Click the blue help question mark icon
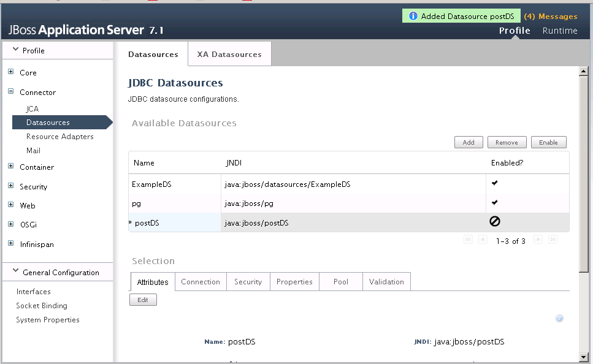 tap(559, 319)
